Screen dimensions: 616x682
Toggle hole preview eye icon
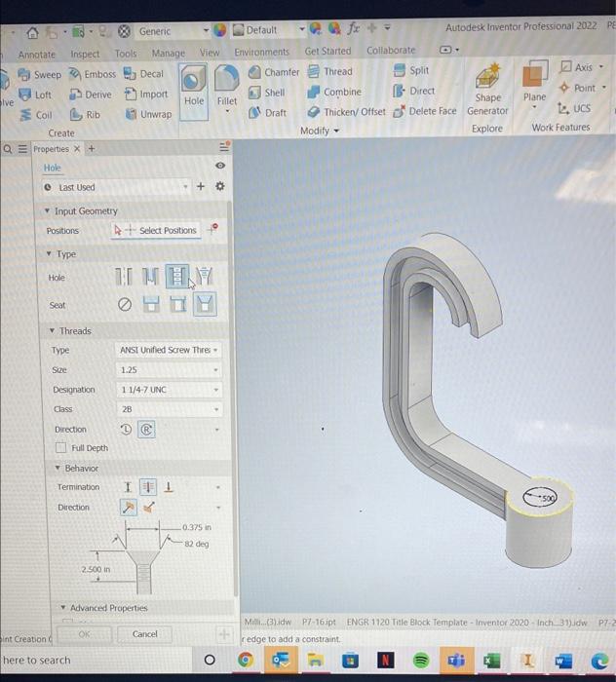pyautogui.click(x=220, y=166)
